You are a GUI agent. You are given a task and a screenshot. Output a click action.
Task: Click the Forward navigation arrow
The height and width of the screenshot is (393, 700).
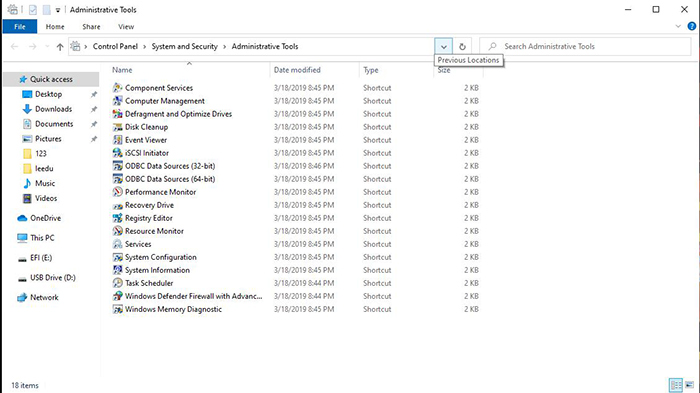[32, 46]
